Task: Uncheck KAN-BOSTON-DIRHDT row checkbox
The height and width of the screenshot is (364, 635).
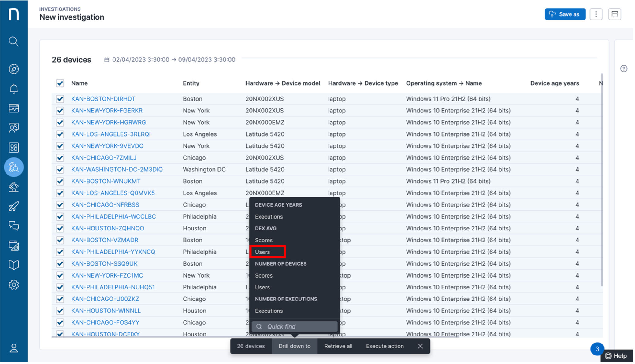Action: pyautogui.click(x=60, y=99)
